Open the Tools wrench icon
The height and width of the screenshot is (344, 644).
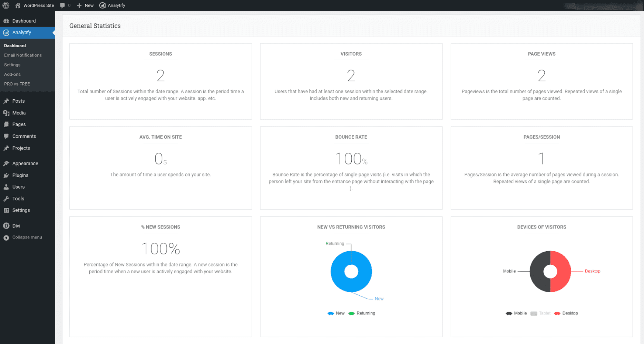click(x=6, y=199)
